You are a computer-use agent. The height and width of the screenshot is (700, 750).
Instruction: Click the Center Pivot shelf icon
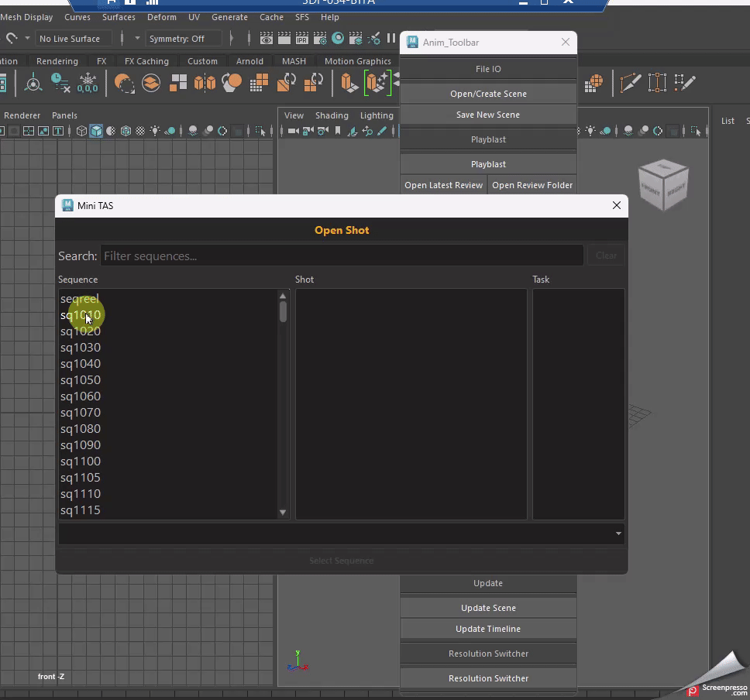[34, 82]
